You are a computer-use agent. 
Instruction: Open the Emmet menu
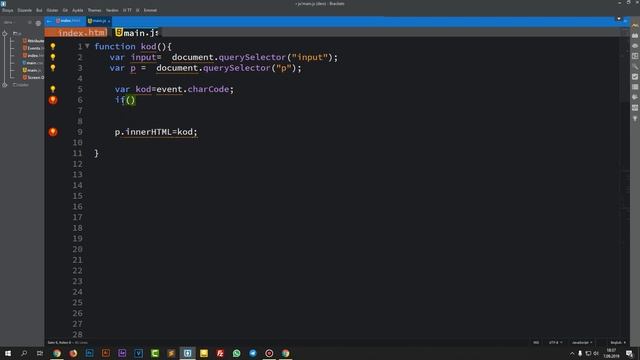150,10
